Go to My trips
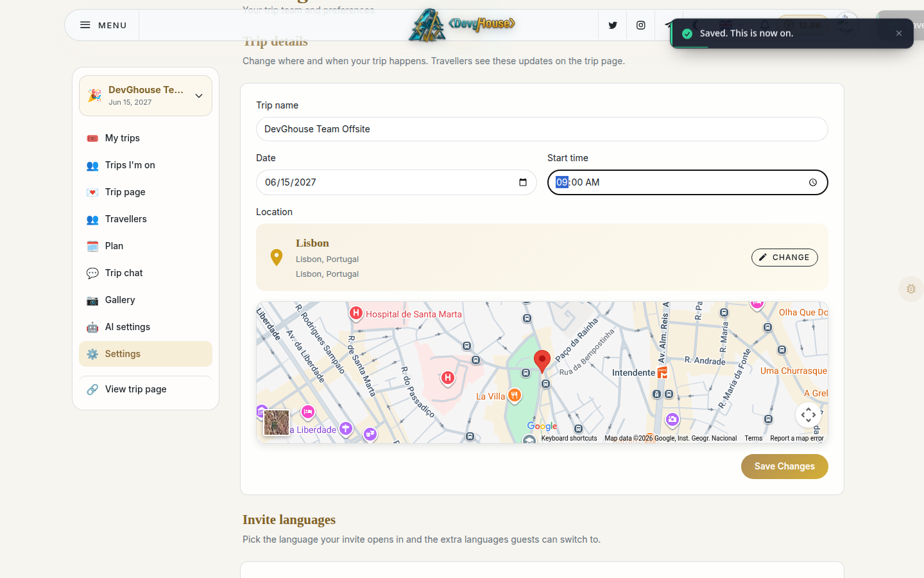924x578 pixels. pos(146,138)
